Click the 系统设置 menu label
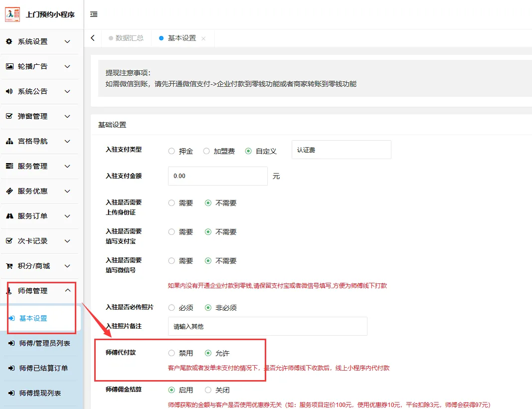Viewport: 532px width, 409px height. pyautogui.click(x=32, y=41)
